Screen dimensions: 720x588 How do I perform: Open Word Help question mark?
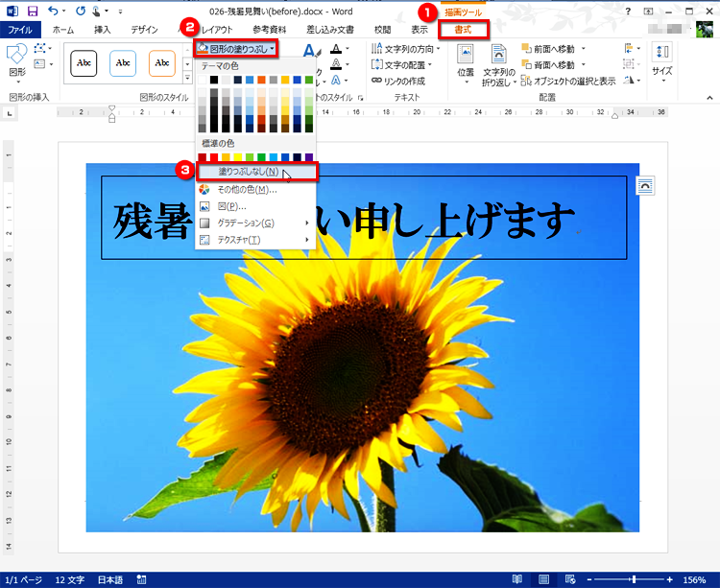pyautogui.click(x=628, y=11)
